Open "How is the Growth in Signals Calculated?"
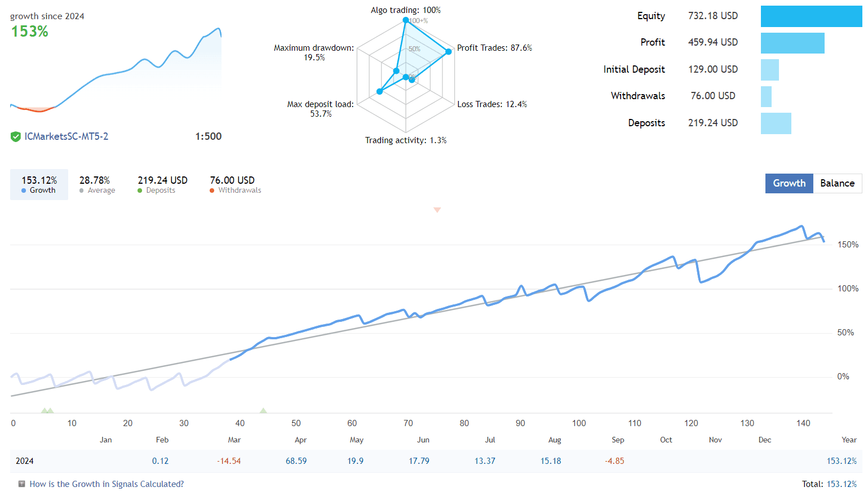Image resolution: width=868 pixels, height=496 pixels. coord(107,484)
